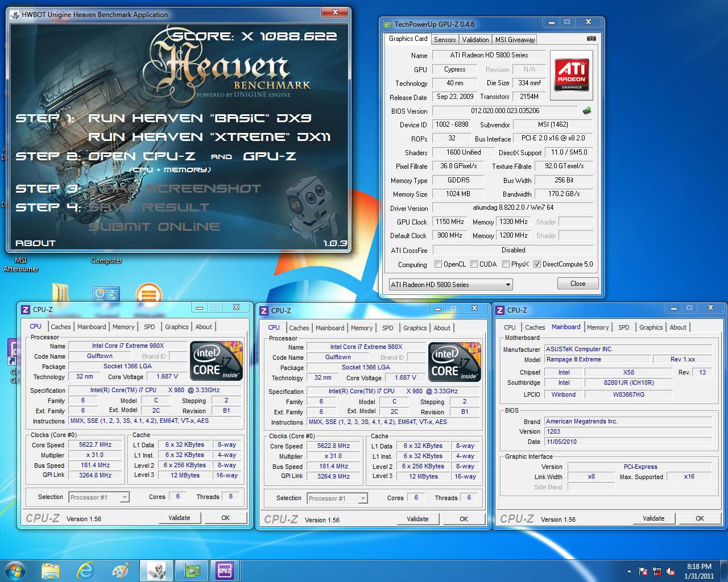728x582 pixels.
Task: Click the save BIOS chip icon in GPU-Z
Action: click(x=587, y=111)
